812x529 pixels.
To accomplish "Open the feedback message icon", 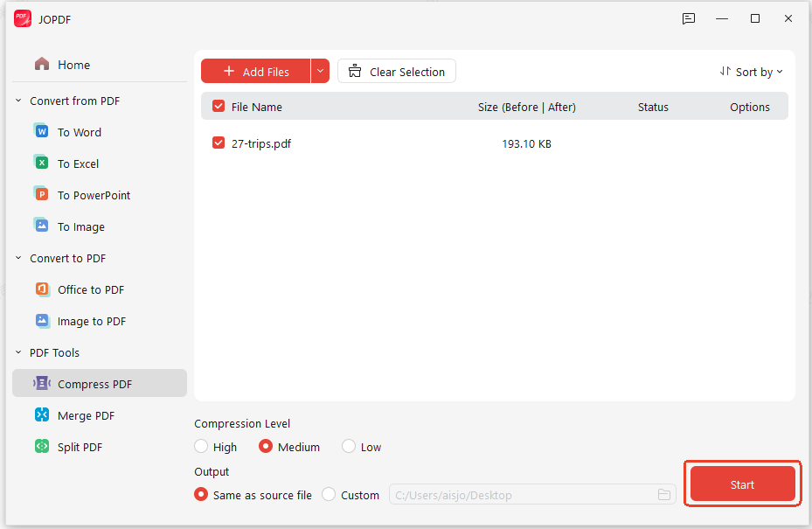I will pos(688,18).
